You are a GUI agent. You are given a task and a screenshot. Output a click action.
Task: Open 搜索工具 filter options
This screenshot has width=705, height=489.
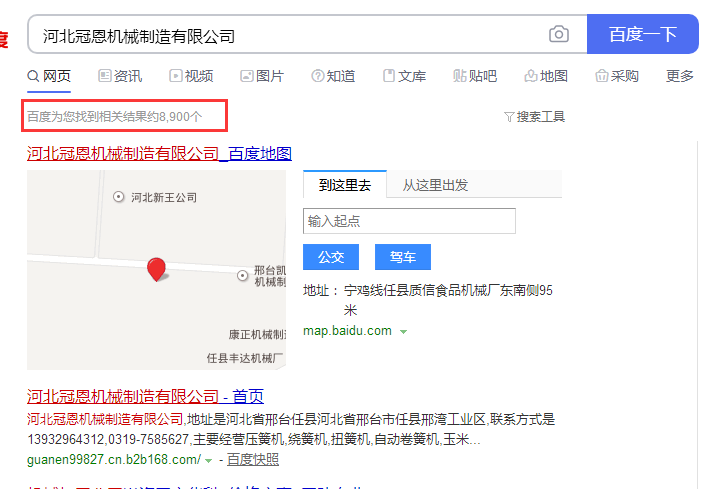click(535, 117)
